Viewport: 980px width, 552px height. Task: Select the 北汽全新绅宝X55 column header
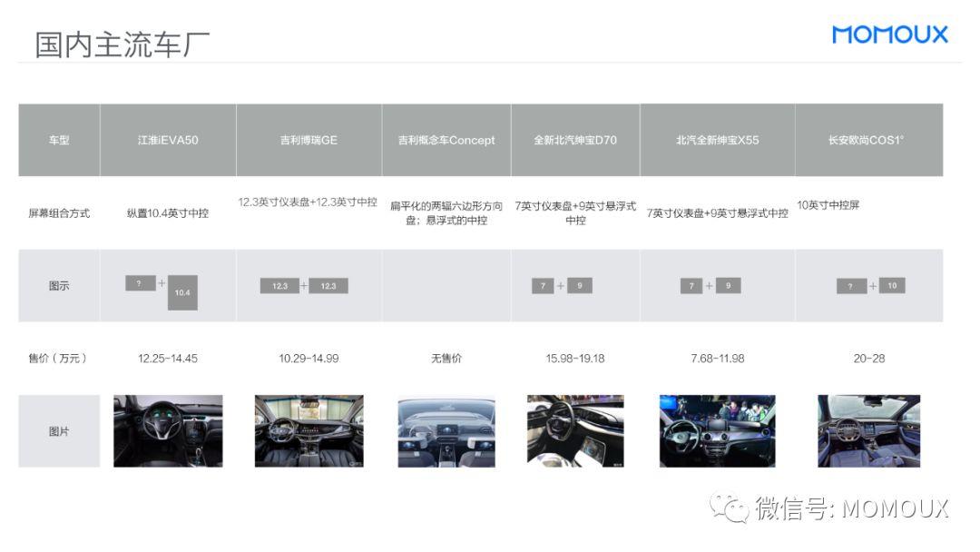(718, 140)
